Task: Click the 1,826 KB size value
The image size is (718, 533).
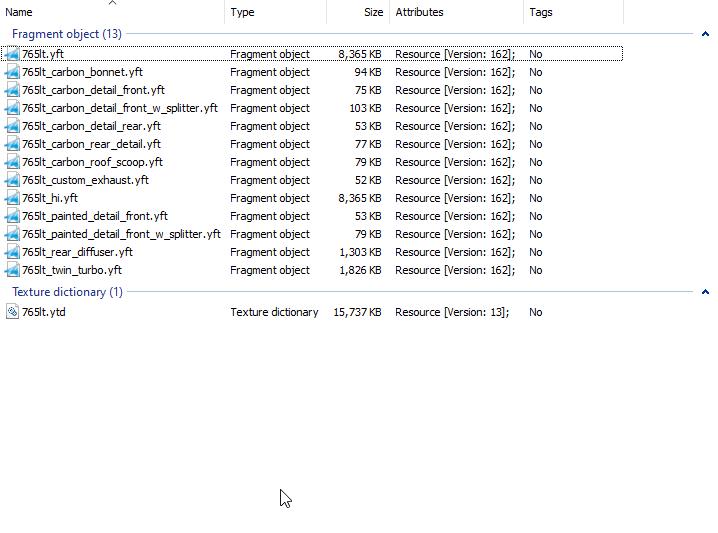Action: coord(360,270)
